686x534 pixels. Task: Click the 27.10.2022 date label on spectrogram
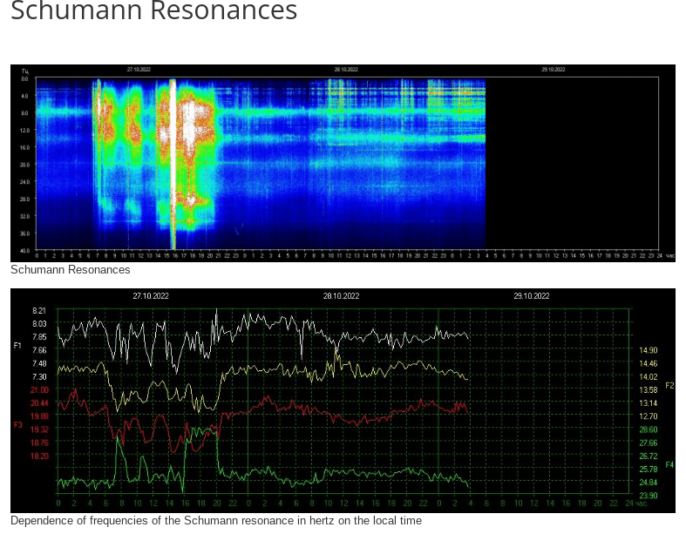click(x=137, y=70)
